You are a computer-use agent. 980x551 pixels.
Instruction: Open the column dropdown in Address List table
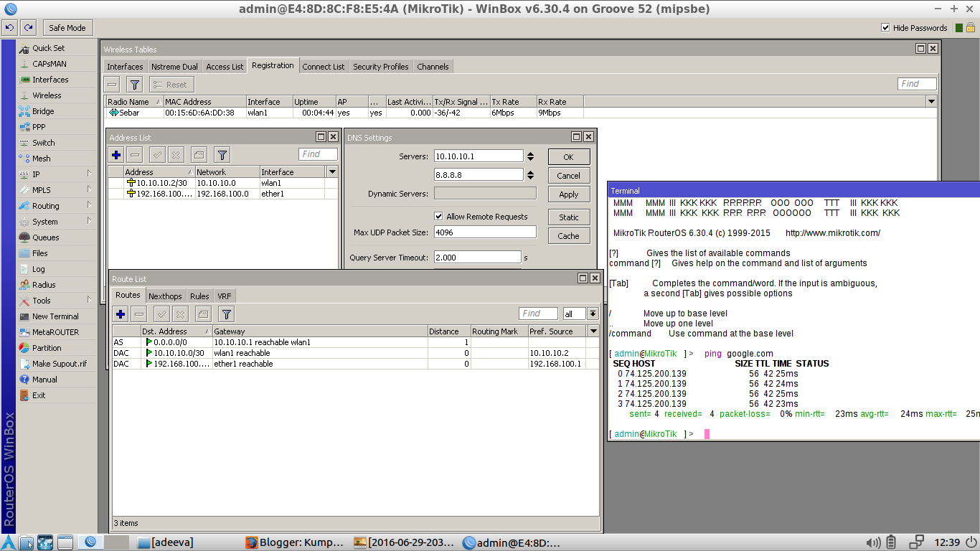(x=331, y=172)
